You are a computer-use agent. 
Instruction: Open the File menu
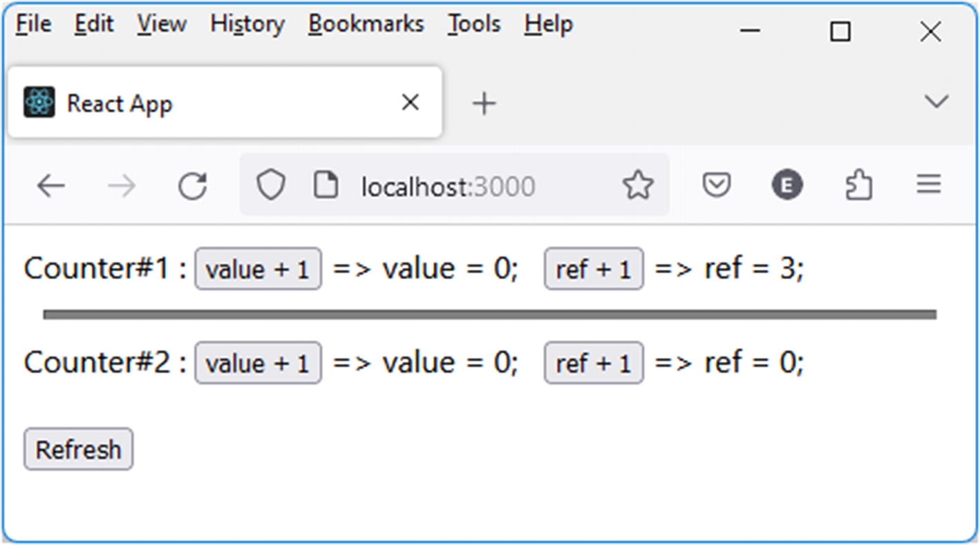click(33, 24)
